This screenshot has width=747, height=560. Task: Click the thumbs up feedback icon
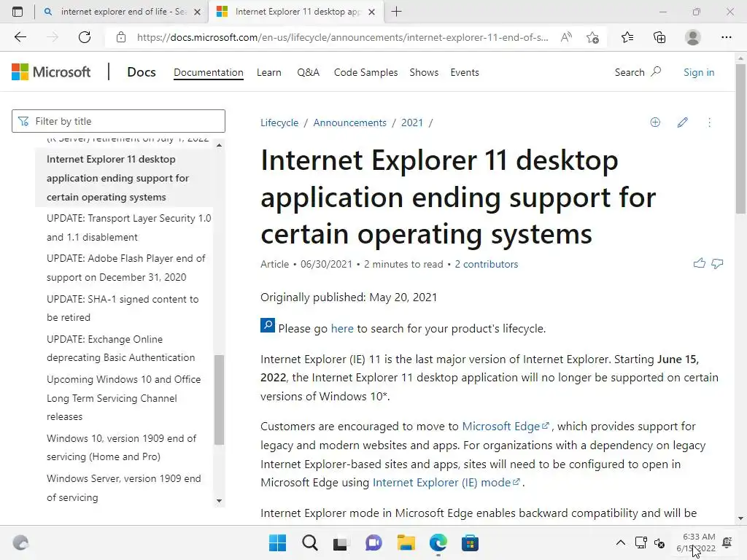tap(700, 262)
